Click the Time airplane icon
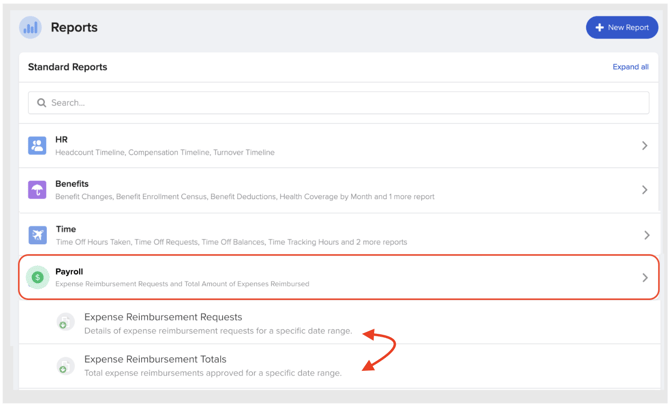This screenshot has width=670, height=406. (37, 234)
